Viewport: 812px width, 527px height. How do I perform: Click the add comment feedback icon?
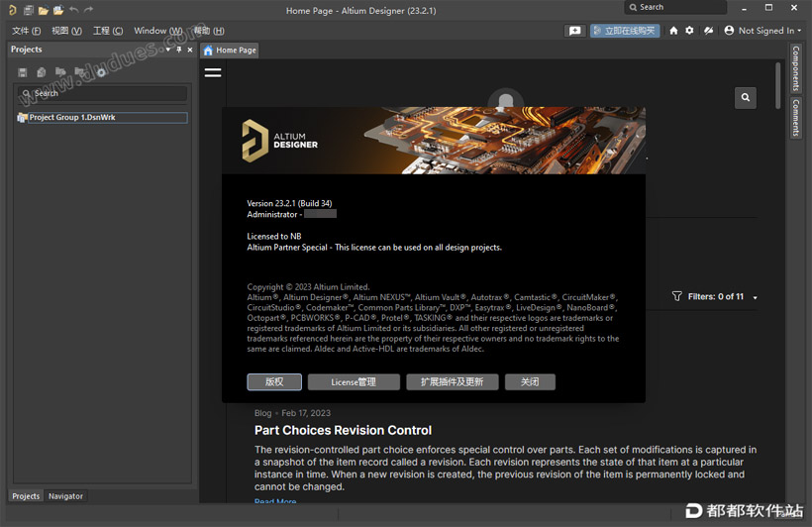[574, 31]
